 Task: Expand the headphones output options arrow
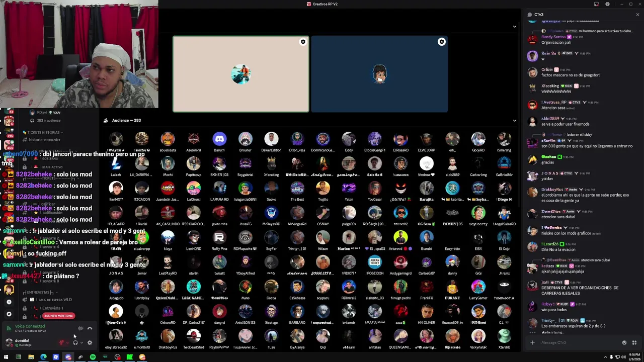coord(82,343)
